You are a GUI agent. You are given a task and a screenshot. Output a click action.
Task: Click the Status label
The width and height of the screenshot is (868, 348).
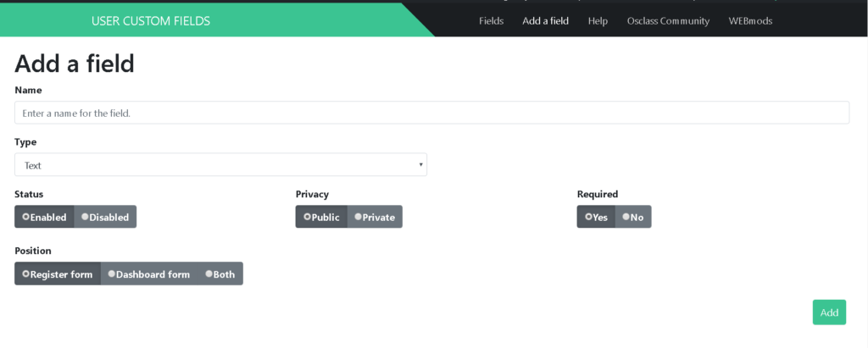29,194
